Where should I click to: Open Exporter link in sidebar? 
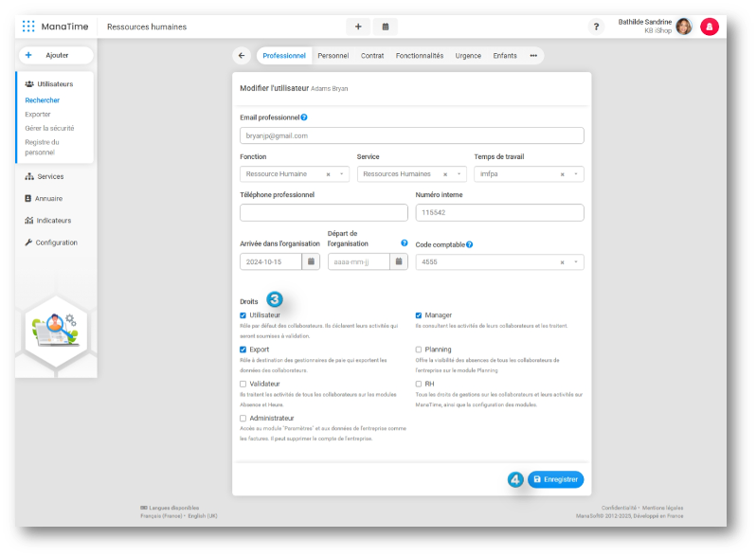pos(38,114)
